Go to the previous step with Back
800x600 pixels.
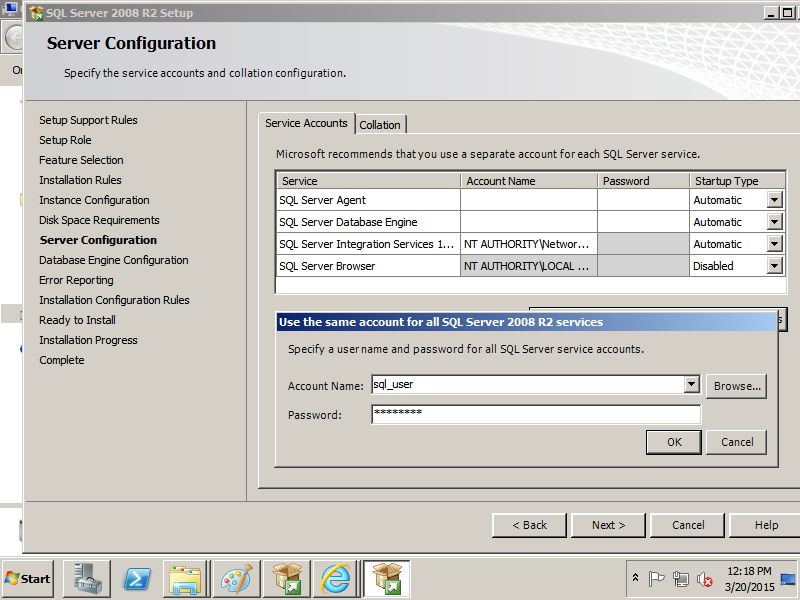tap(529, 525)
